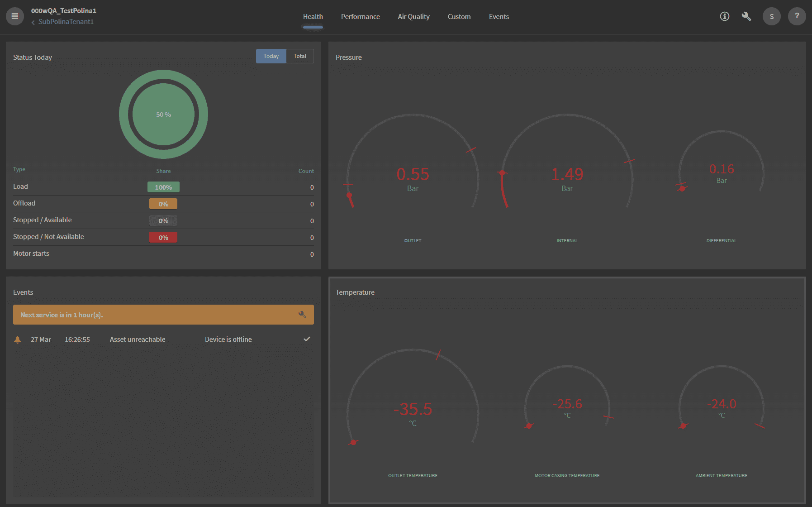This screenshot has width=812, height=507.
Task: Click the info icon in header
Action: point(725,16)
